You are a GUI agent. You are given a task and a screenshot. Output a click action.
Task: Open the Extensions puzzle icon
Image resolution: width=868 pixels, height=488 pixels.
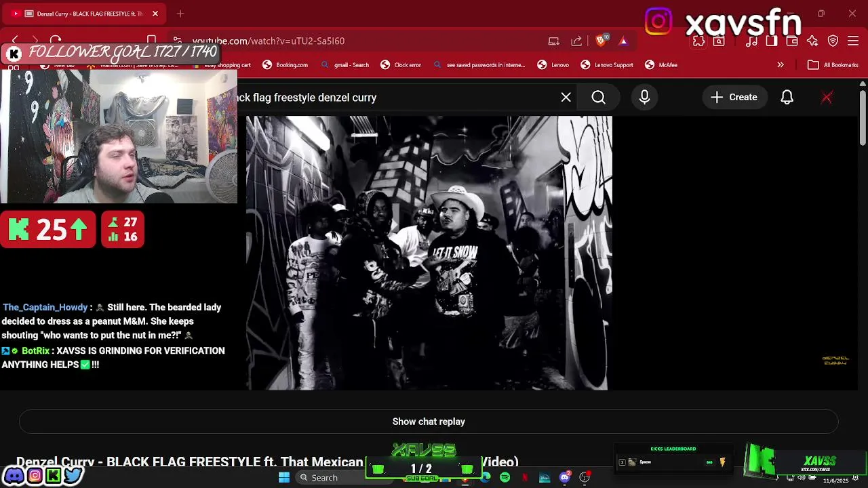click(698, 41)
